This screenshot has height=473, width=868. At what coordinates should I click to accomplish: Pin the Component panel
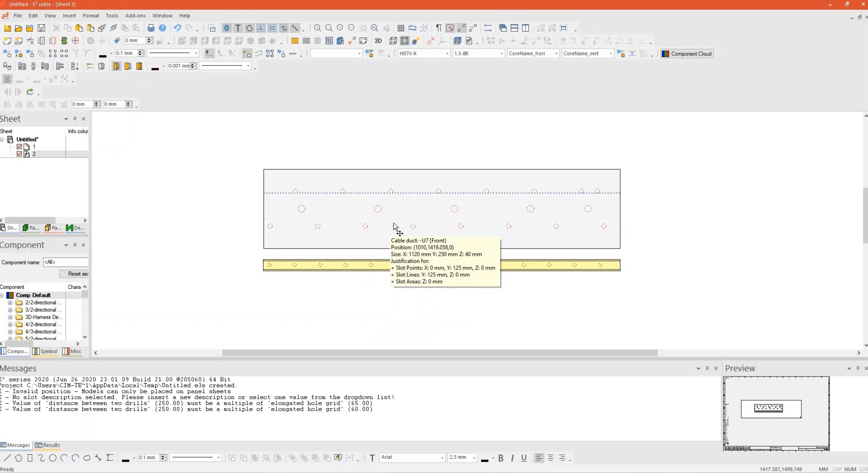click(x=75, y=245)
